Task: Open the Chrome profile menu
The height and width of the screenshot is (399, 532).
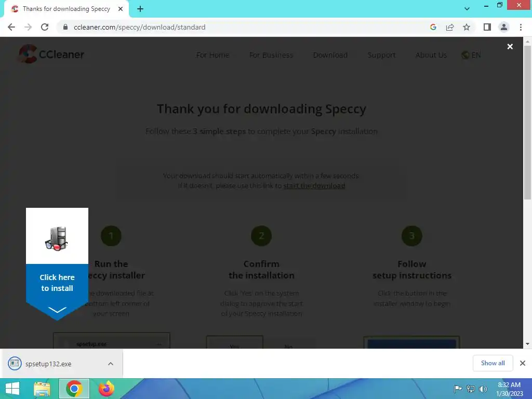Action: [x=504, y=27]
